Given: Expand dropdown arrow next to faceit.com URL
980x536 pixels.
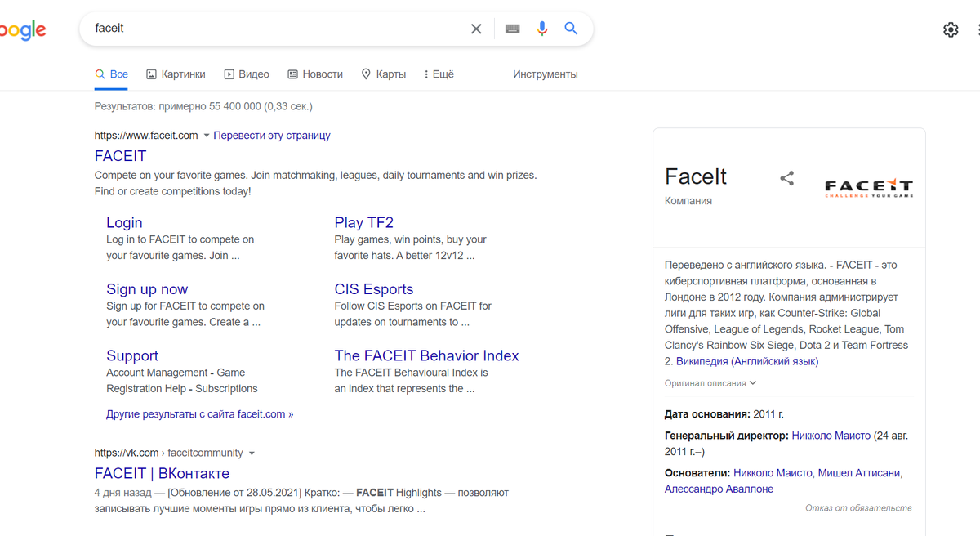Looking at the screenshot, I should tap(207, 136).
